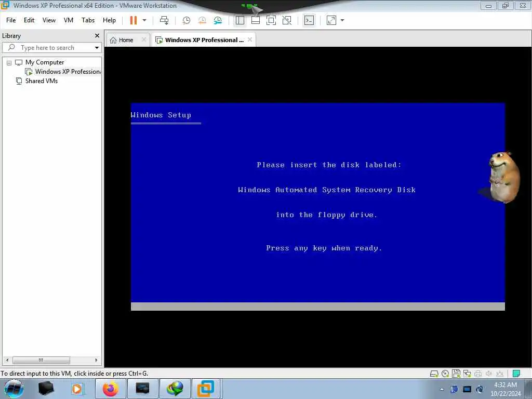The width and height of the screenshot is (532, 399).
Task: Click the sound card status icon
Action: [x=489, y=374]
